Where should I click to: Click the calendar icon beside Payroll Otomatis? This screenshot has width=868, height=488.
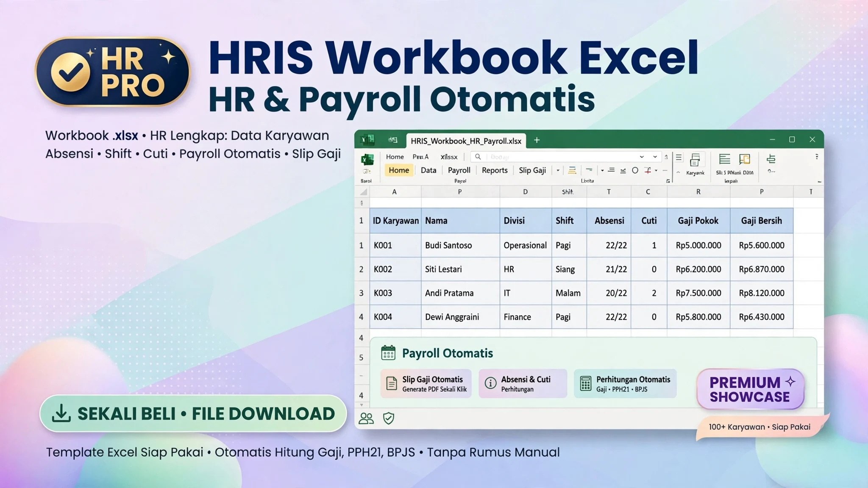tap(388, 353)
